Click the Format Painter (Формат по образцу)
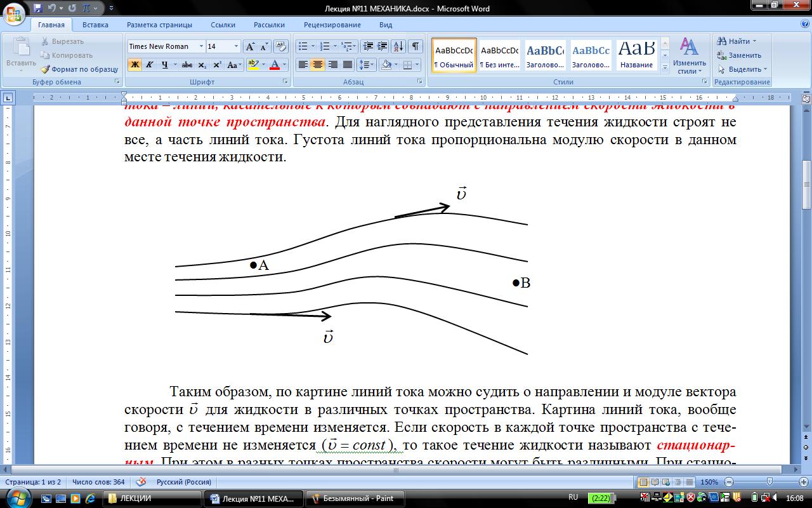Viewport: 812px width, 508px height. pyautogui.click(x=80, y=69)
